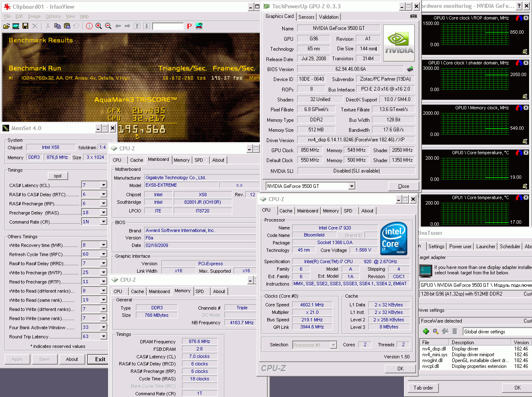Select nv4_disp.dll row in RivaTuner's driver list
The width and height of the screenshot is (532, 397).
click(476, 349)
